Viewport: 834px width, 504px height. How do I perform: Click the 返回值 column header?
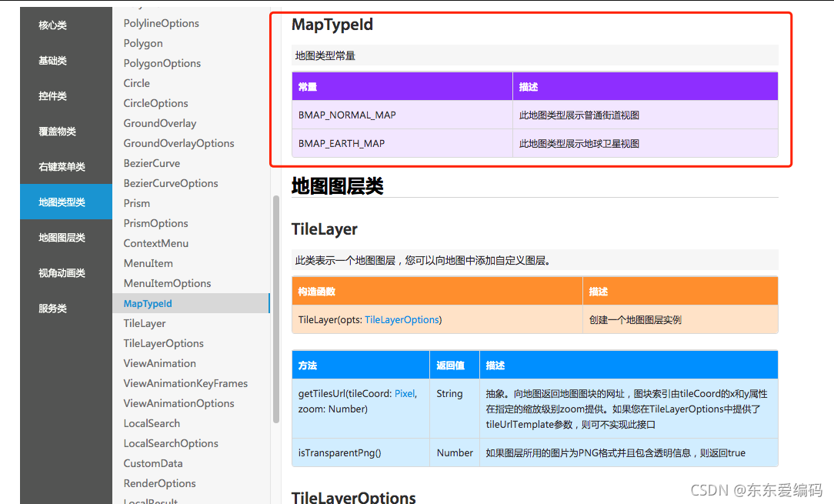pos(455,365)
